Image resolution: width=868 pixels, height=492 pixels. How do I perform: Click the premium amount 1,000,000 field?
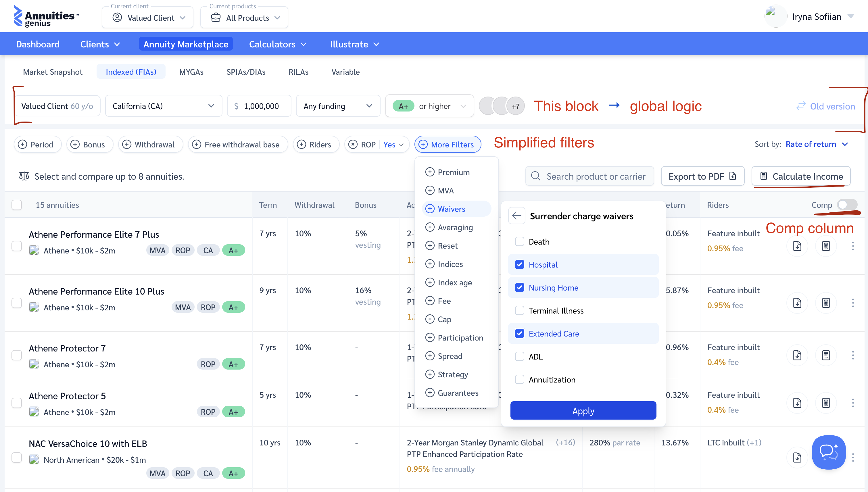[259, 106]
